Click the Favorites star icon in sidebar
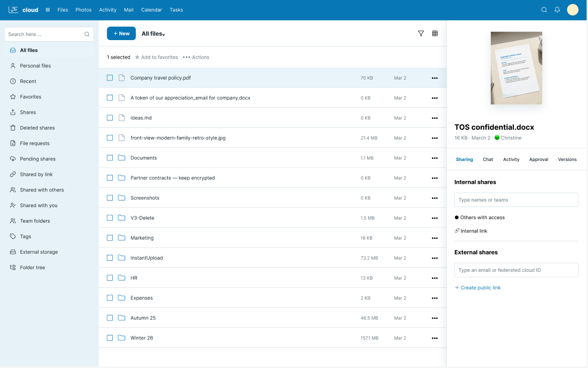588x368 pixels. pyautogui.click(x=13, y=97)
